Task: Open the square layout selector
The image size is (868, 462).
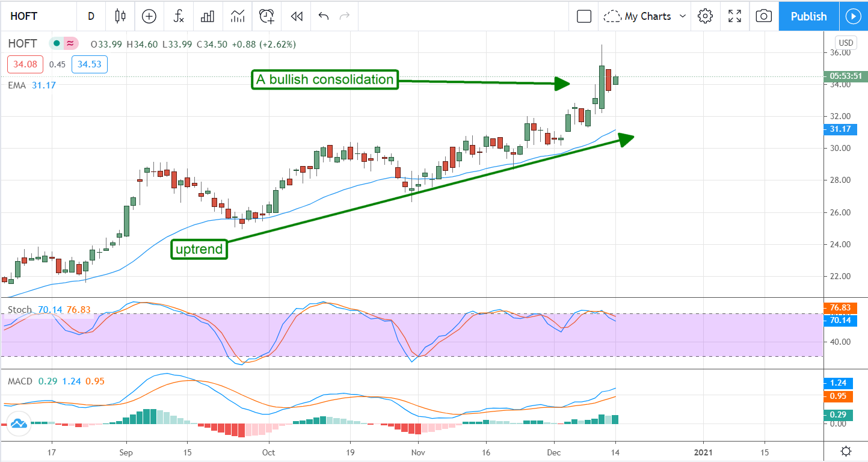Action: coord(584,16)
